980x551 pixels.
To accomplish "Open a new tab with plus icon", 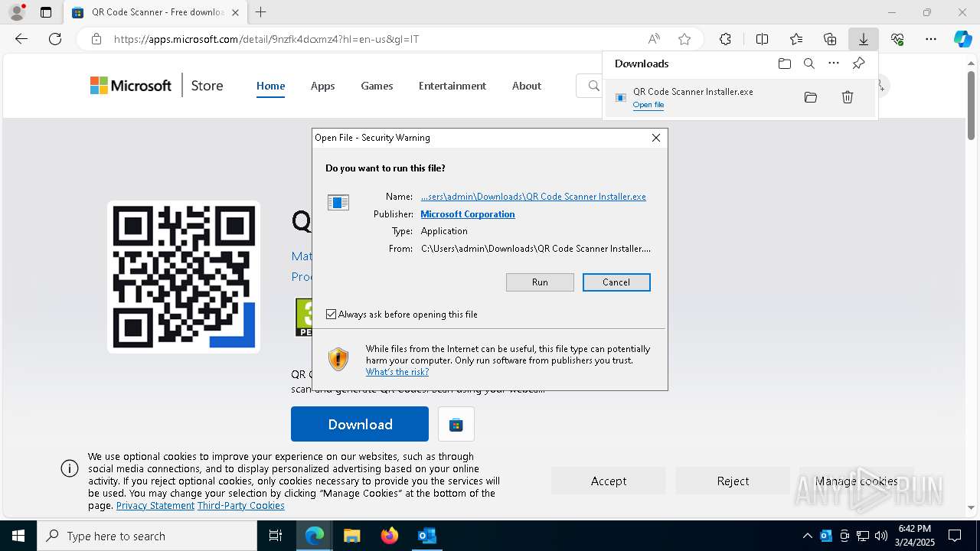I will coord(260,12).
